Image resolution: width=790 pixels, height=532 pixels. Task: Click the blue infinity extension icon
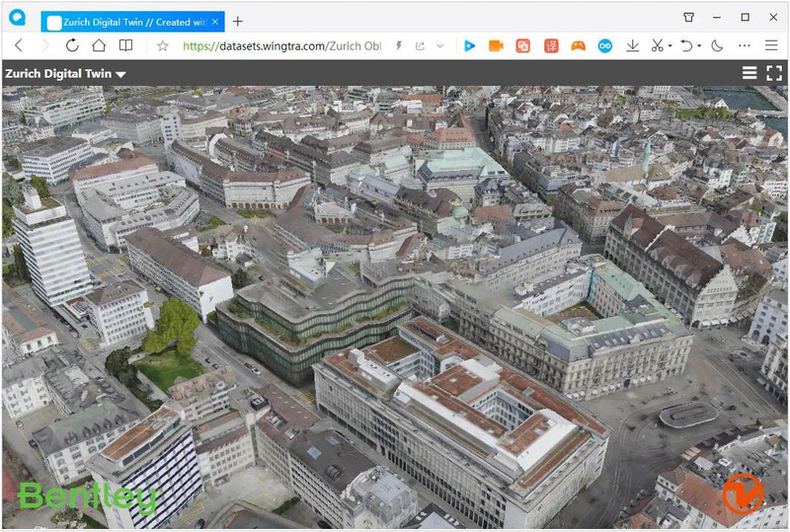click(x=605, y=46)
